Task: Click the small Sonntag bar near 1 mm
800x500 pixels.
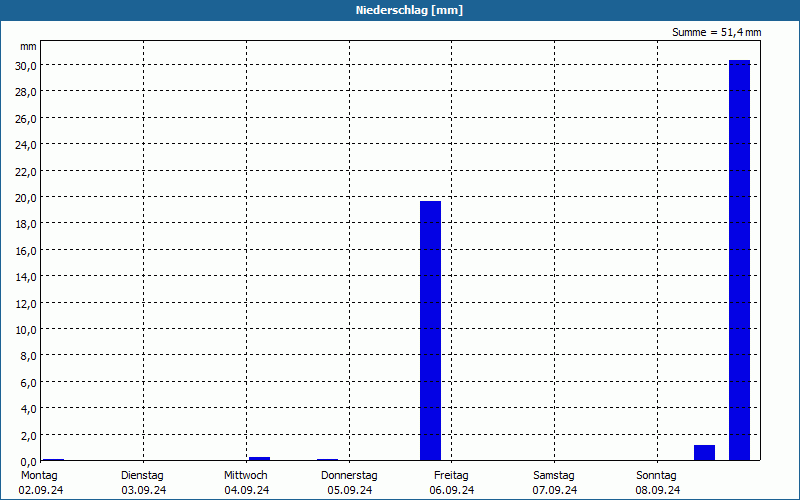Action: (x=704, y=453)
